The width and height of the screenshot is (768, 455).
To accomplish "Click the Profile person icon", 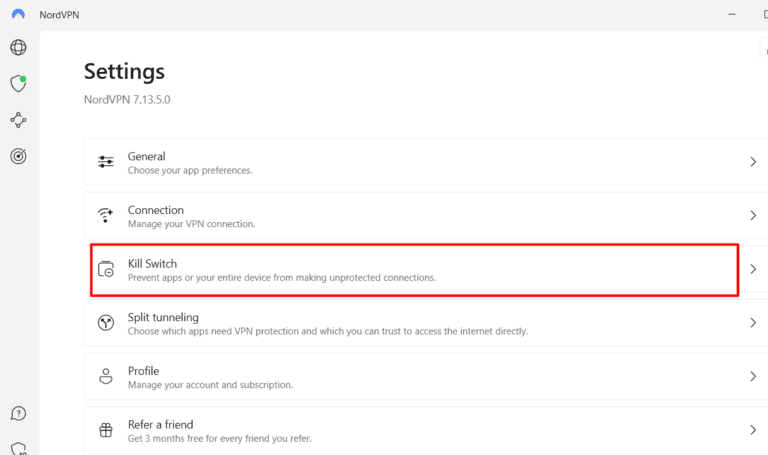I will (x=106, y=377).
